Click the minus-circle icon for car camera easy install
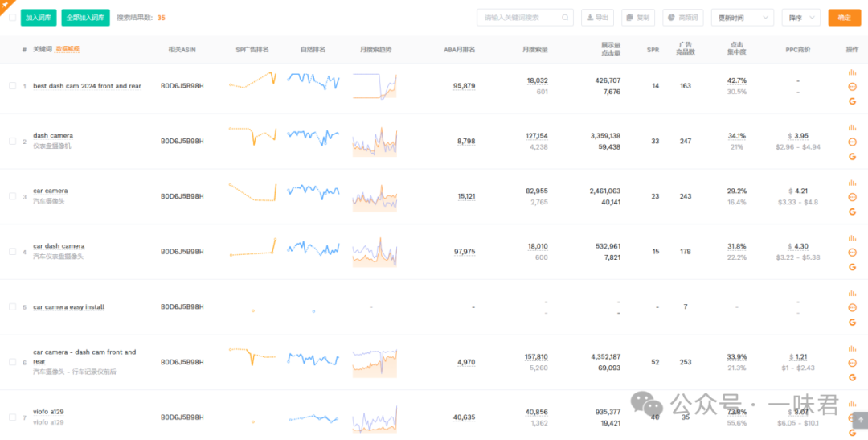 point(852,307)
